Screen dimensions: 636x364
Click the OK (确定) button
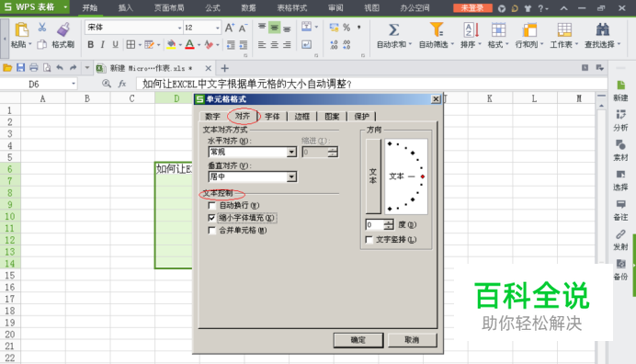pos(358,340)
